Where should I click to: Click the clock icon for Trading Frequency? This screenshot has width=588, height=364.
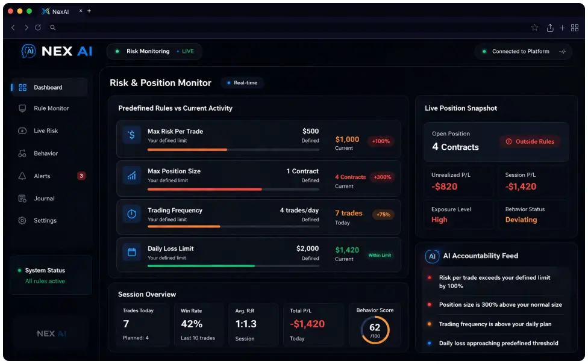coord(131,214)
